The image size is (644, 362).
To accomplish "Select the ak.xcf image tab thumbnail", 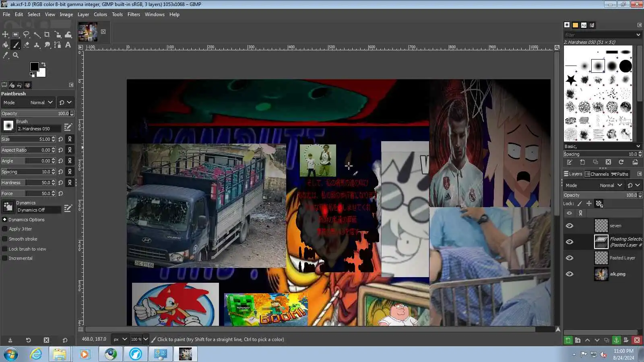I will coord(88,32).
